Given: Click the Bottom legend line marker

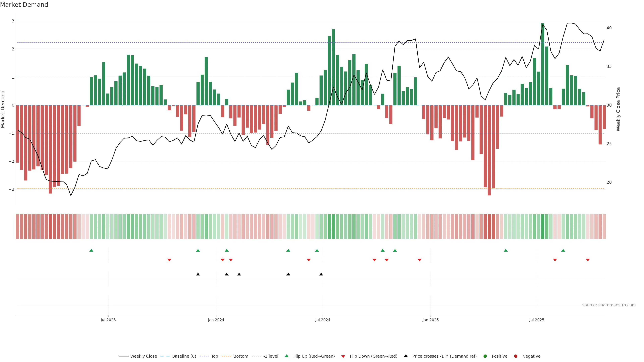Looking at the screenshot, I should tap(226, 356).
